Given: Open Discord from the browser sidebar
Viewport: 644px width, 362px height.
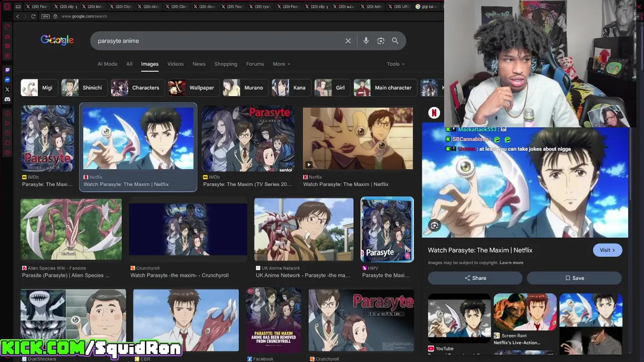Looking at the screenshot, I should (x=7, y=100).
